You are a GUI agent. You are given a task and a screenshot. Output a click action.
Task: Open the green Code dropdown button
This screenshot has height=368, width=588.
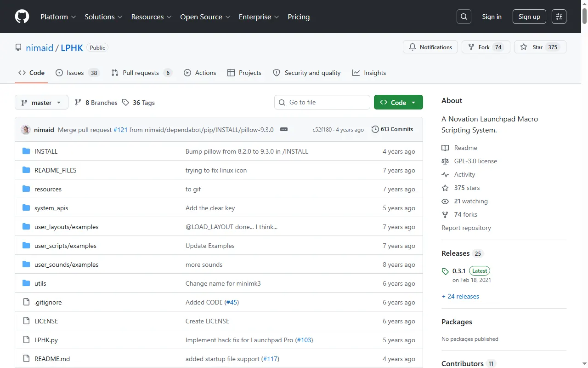pyautogui.click(x=398, y=102)
